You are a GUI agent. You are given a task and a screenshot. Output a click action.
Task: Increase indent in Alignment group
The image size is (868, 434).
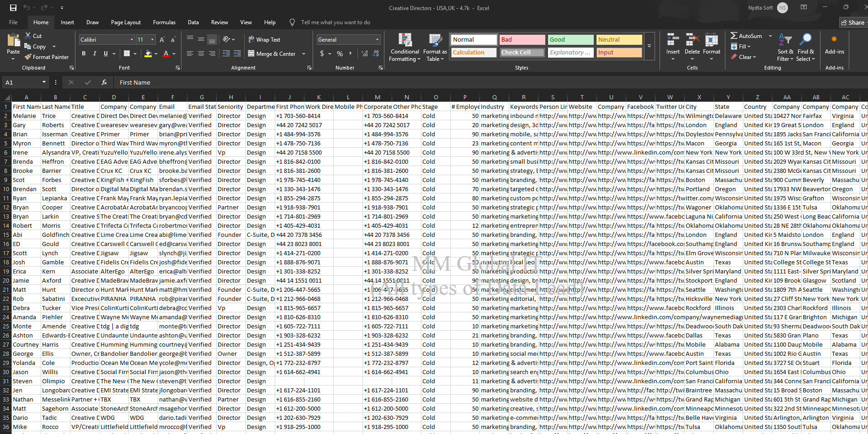tap(237, 54)
